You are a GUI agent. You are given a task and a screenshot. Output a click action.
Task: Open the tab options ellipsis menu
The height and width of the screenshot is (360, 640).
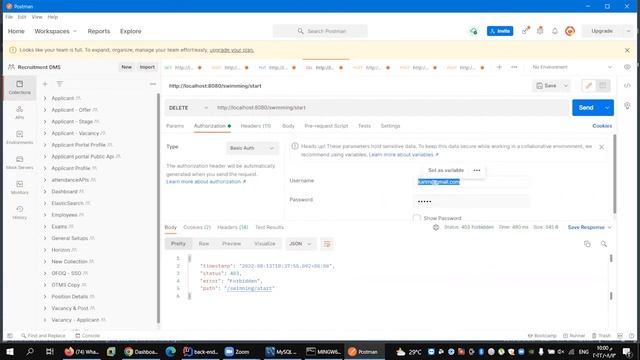coord(514,67)
